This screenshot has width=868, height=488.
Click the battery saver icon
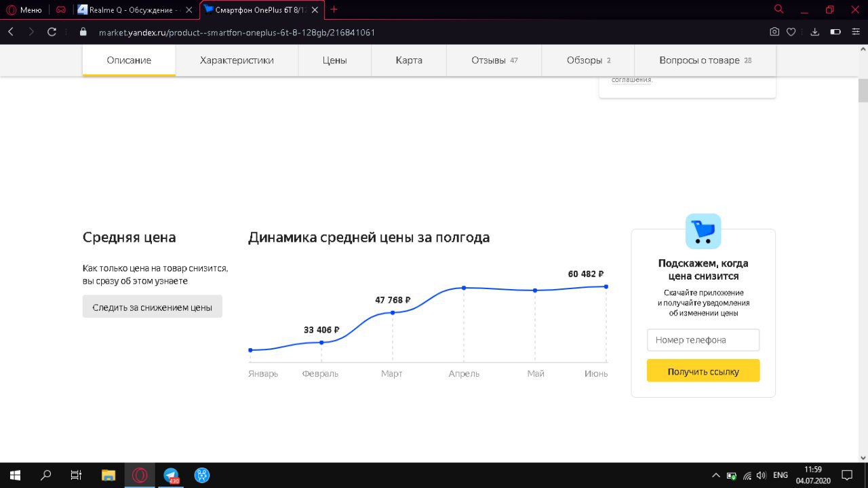835,32
